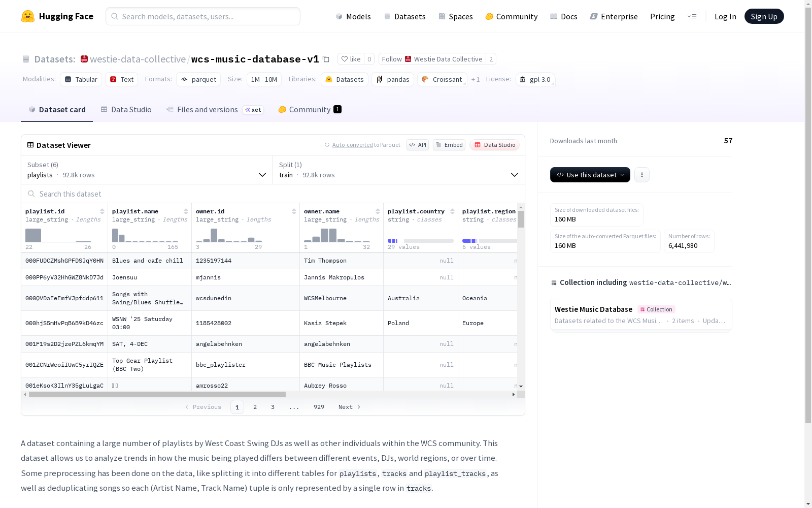Switch to the Dataset card tab
This screenshot has width=812, height=508.
pos(57,110)
